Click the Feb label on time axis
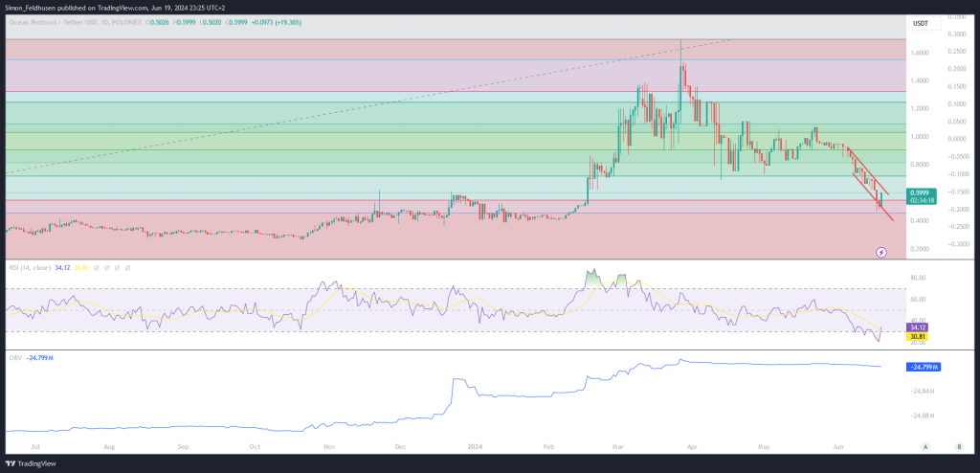The height and width of the screenshot is (473, 980). pyautogui.click(x=549, y=447)
